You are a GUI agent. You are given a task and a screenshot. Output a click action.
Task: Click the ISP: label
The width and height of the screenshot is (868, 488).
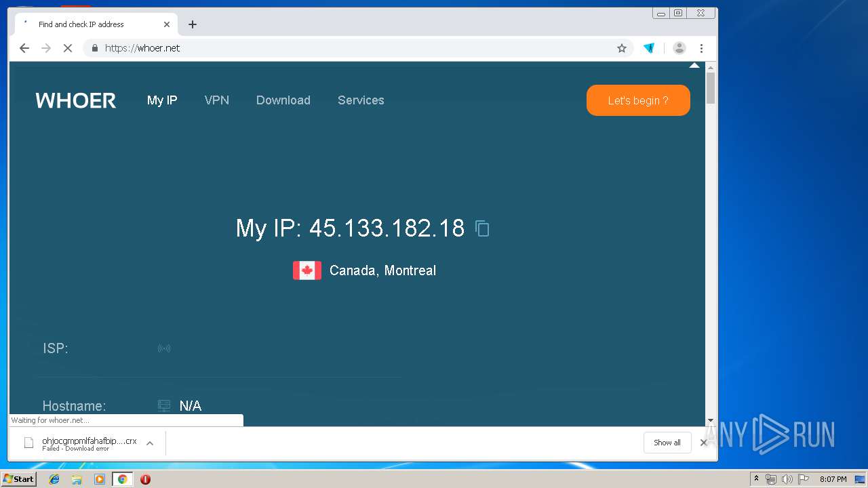(x=56, y=348)
